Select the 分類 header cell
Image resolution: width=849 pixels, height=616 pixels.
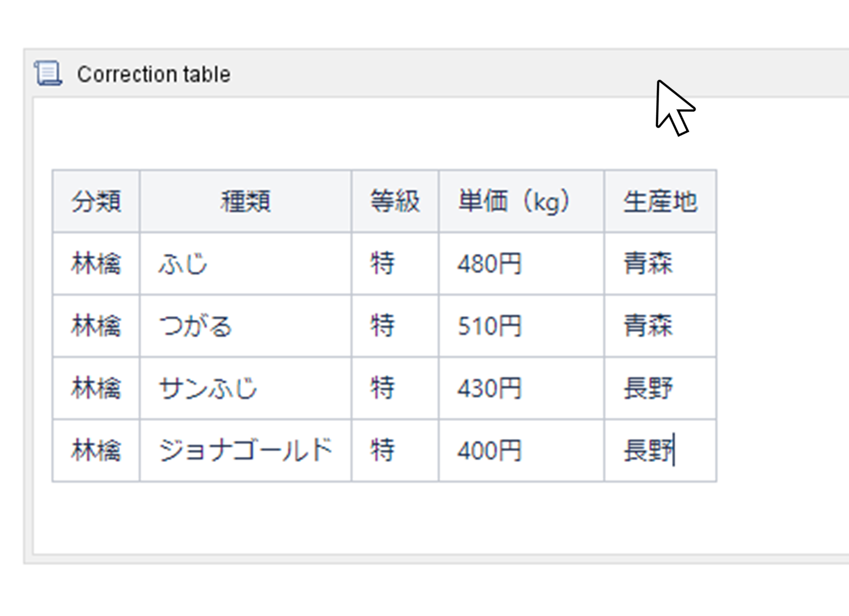pos(96,201)
